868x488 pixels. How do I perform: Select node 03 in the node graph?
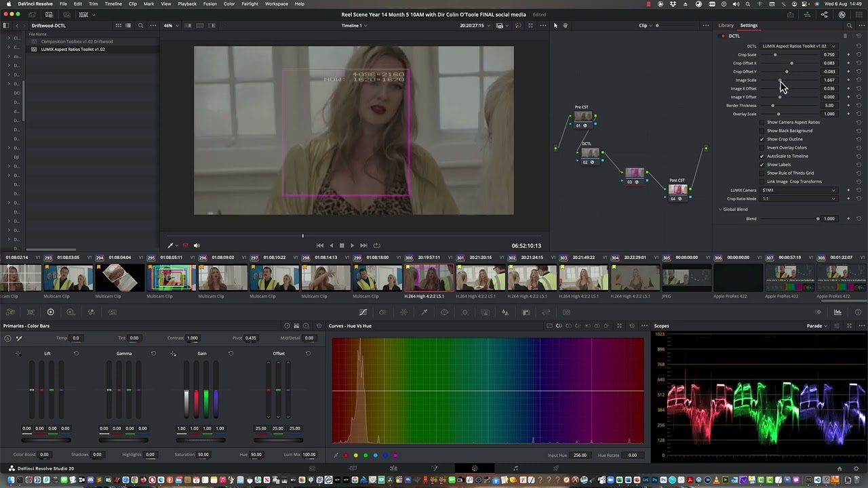635,174
